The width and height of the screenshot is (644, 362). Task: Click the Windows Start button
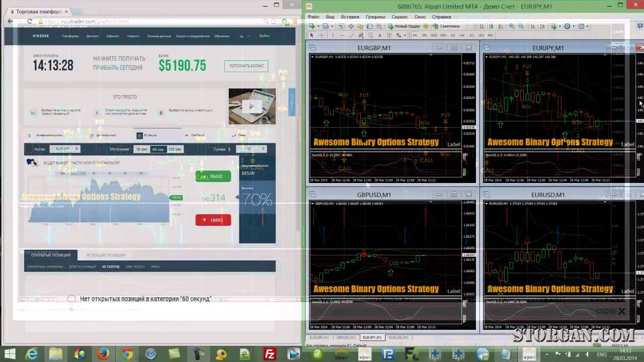(10, 354)
